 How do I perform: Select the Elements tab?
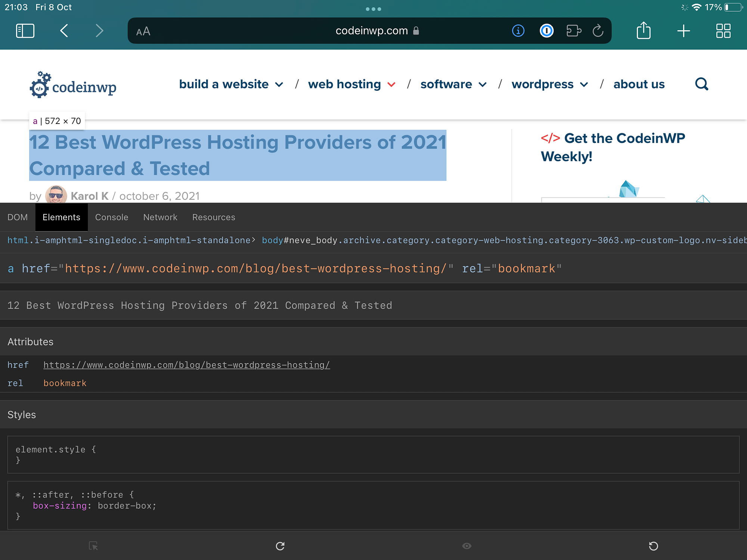61,217
